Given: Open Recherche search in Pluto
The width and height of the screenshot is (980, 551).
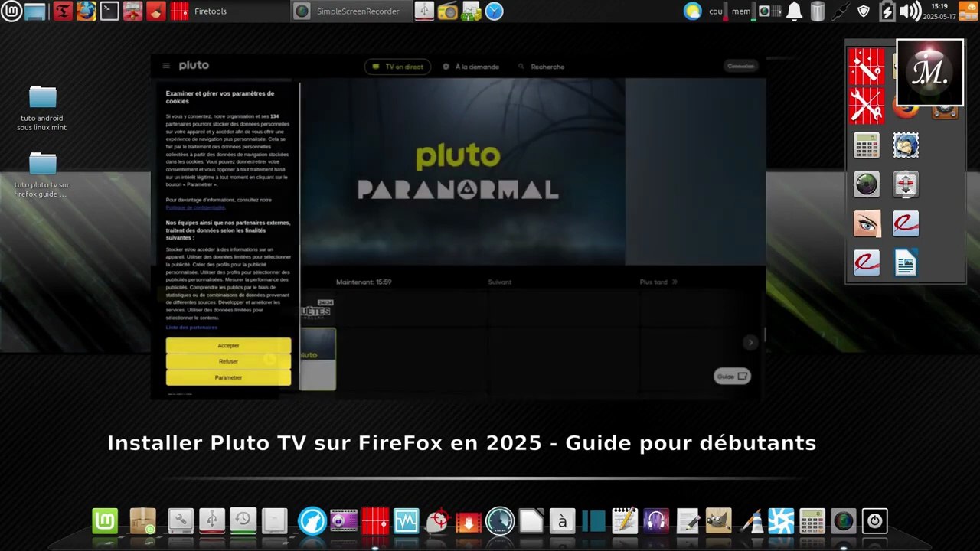Looking at the screenshot, I should click(x=541, y=67).
